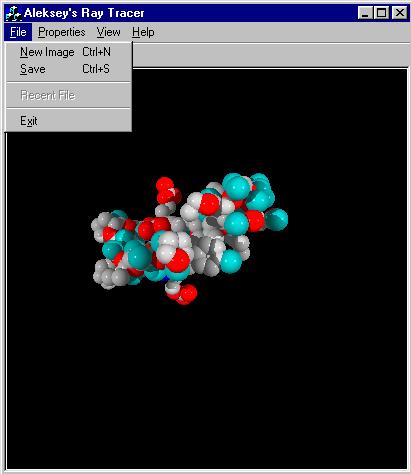The image size is (411, 474).
Task: Click the red spheres atop the molecule
Action: coord(168,191)
